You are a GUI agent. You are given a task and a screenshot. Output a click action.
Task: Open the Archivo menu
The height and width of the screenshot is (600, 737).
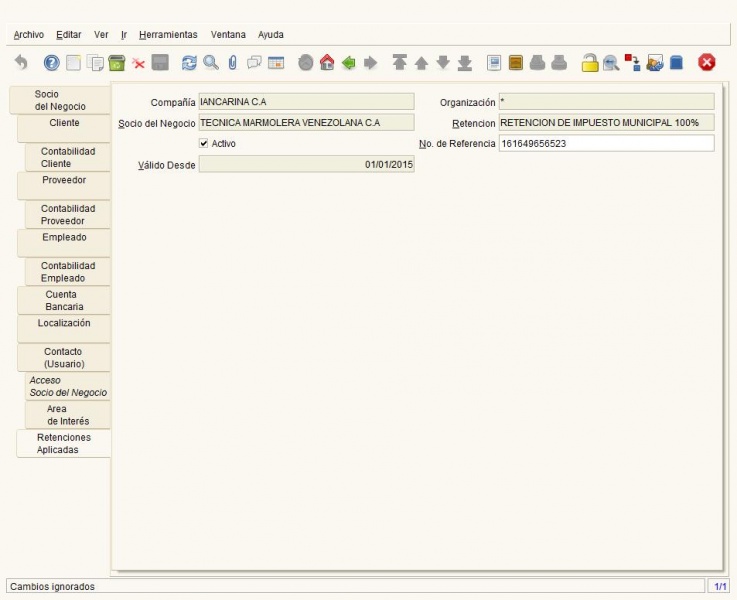pyautogui.click(x=29, y=35)
